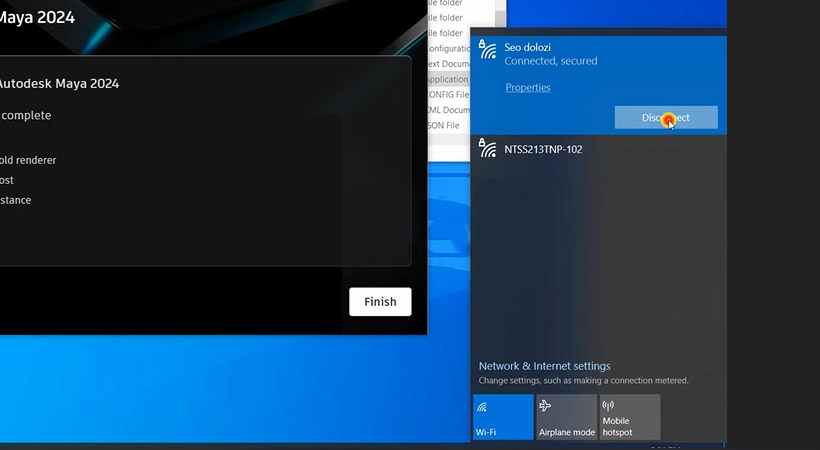This screenshot has width=820, height=450.
Task: Click the Wi-Fi icon in Wi-Fi tile
Action: [483, 407]
